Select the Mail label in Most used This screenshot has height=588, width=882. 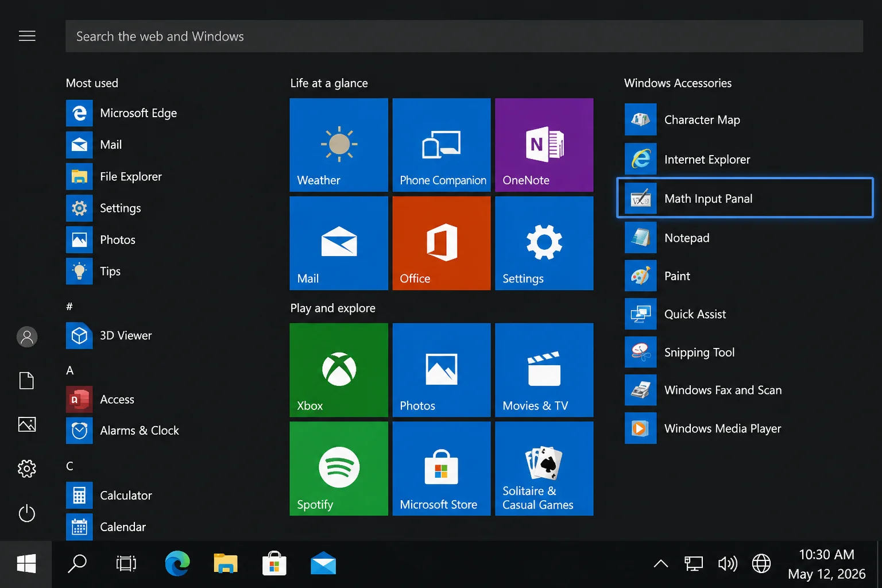(111, 145)
